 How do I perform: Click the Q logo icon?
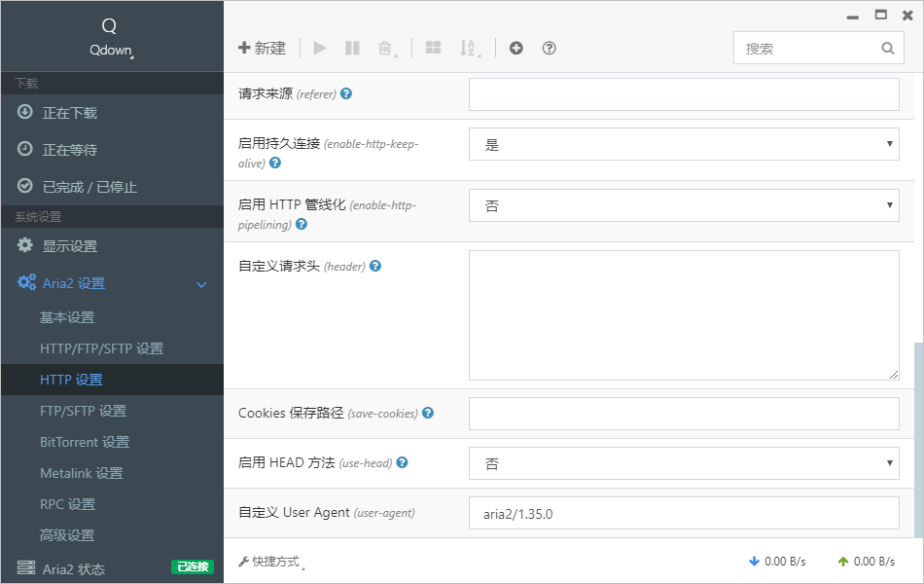(109, 26)
